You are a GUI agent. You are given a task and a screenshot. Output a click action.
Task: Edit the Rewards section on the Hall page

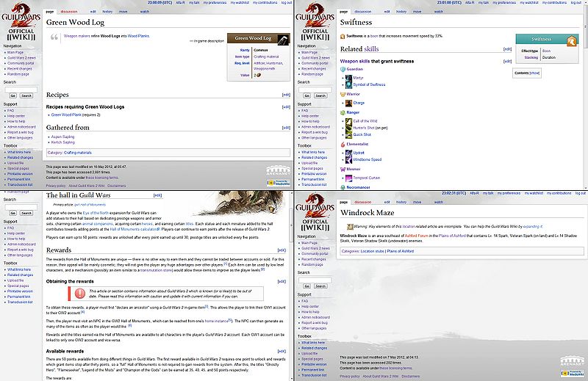pyautogui.click(x=282, y=250)
